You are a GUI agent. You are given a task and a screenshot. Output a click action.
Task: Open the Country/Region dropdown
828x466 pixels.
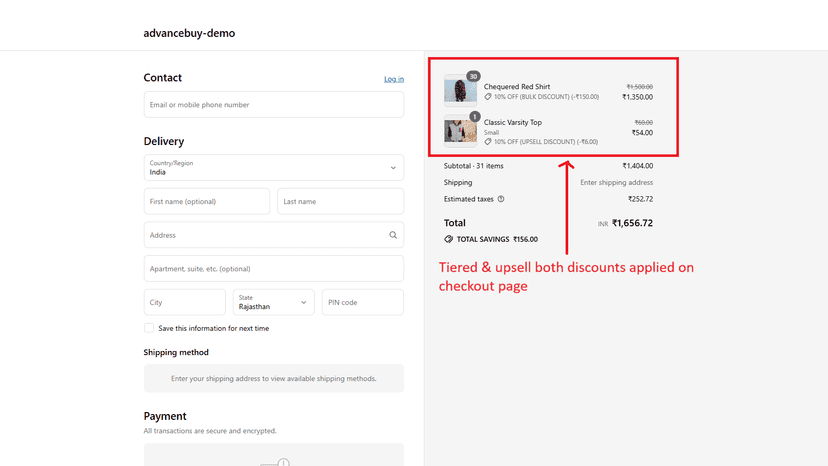(274, 167)
